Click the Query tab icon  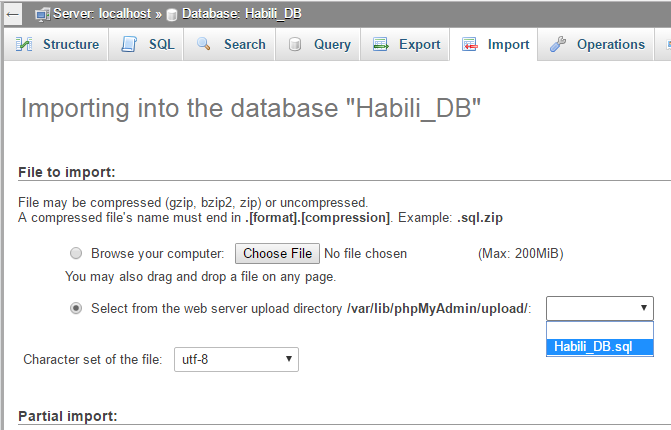(x=295, y=45)
